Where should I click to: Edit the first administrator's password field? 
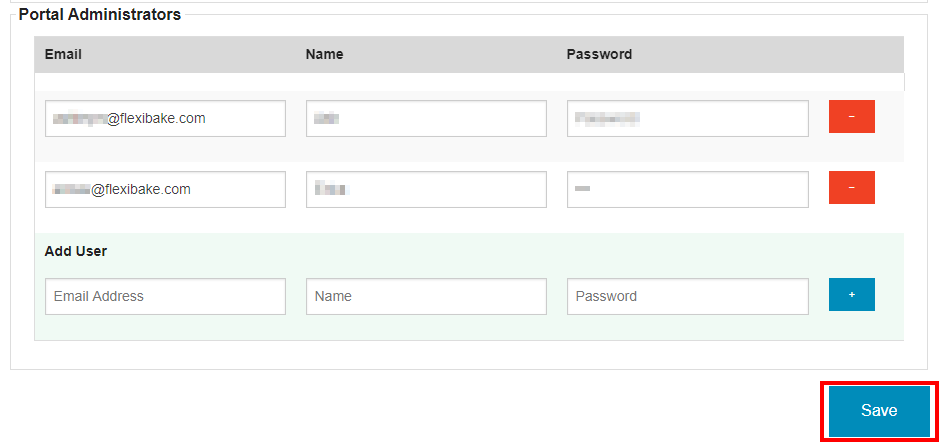[688, 118]
